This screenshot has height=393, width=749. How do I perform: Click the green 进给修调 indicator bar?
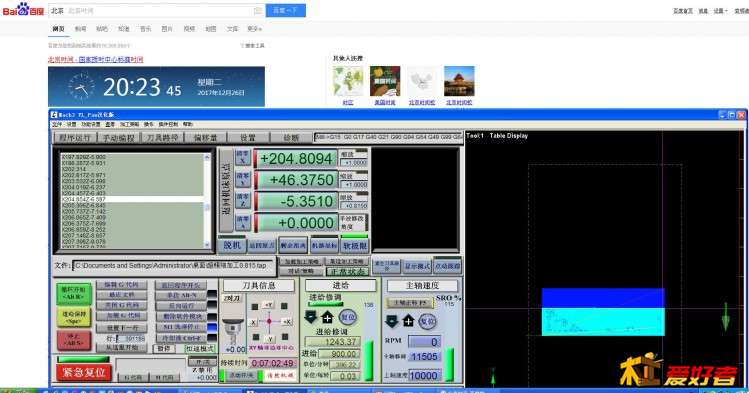[325, 304]
